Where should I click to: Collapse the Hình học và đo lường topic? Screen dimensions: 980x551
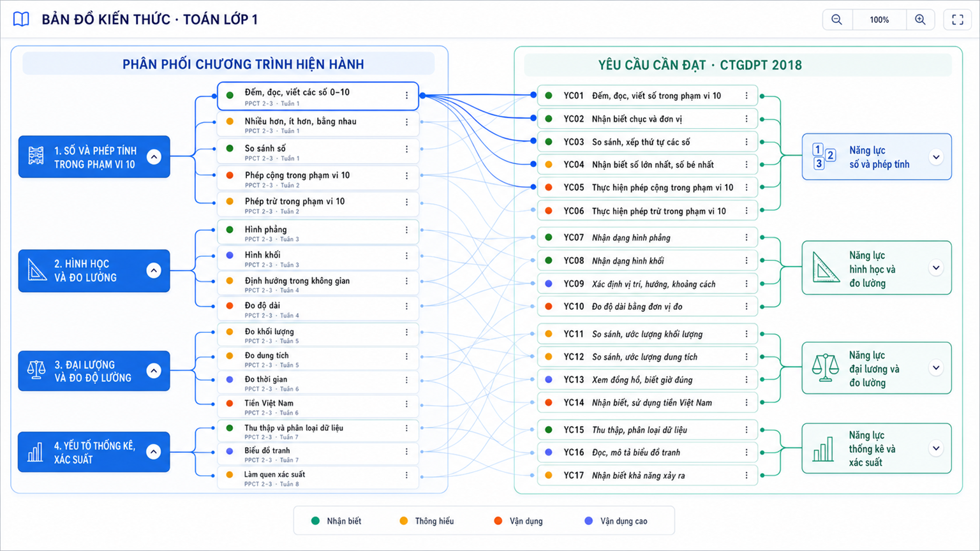[154, 270]
